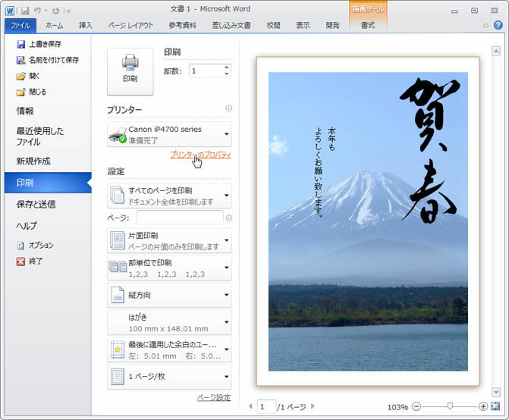Switch to the ホーム ribbon tab

(x=54, y=25)
